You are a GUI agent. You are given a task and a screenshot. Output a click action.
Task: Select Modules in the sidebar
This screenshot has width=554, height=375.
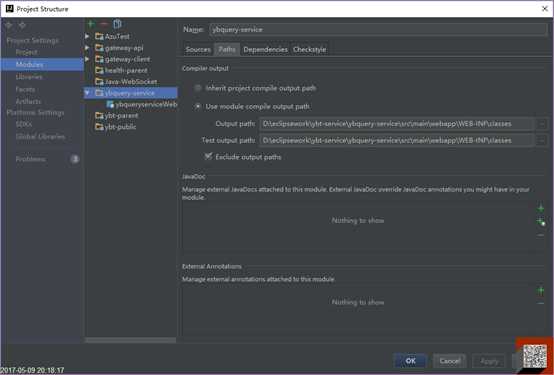coord(42,65)
